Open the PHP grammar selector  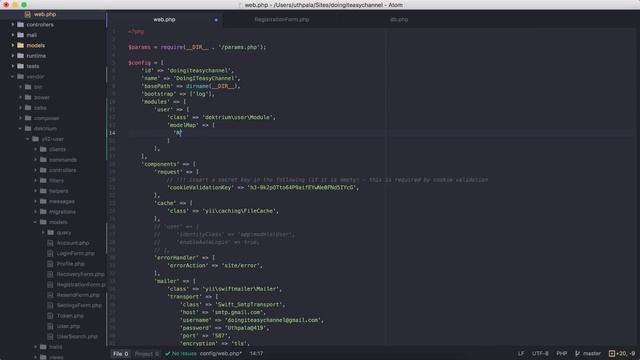pos(562,353)
